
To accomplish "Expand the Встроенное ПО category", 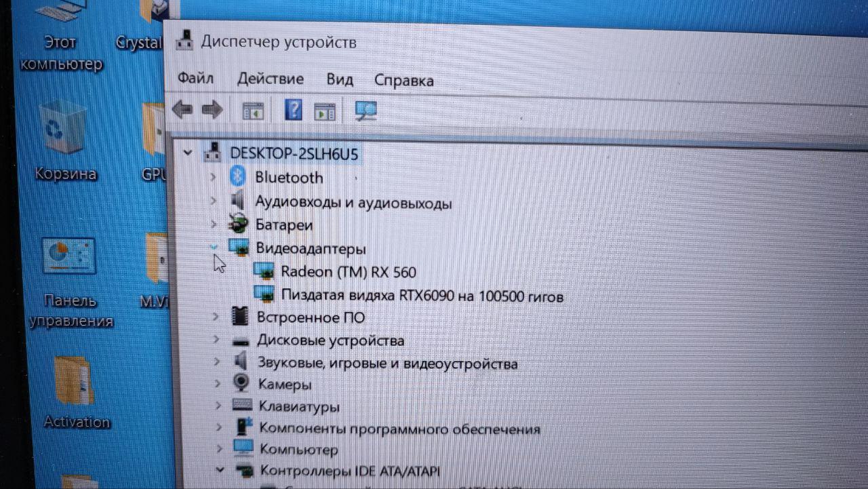I will click(x=216, y=315).
